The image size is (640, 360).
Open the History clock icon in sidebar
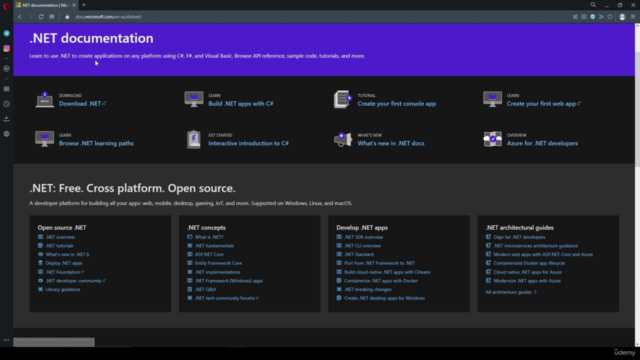(x=7, y=104)
